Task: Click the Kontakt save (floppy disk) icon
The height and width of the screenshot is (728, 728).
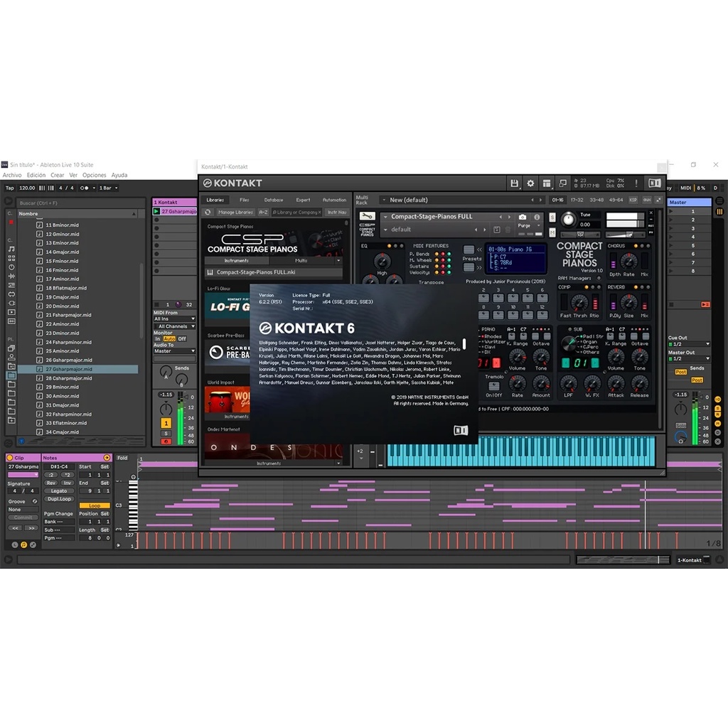Action: [514, 183]
